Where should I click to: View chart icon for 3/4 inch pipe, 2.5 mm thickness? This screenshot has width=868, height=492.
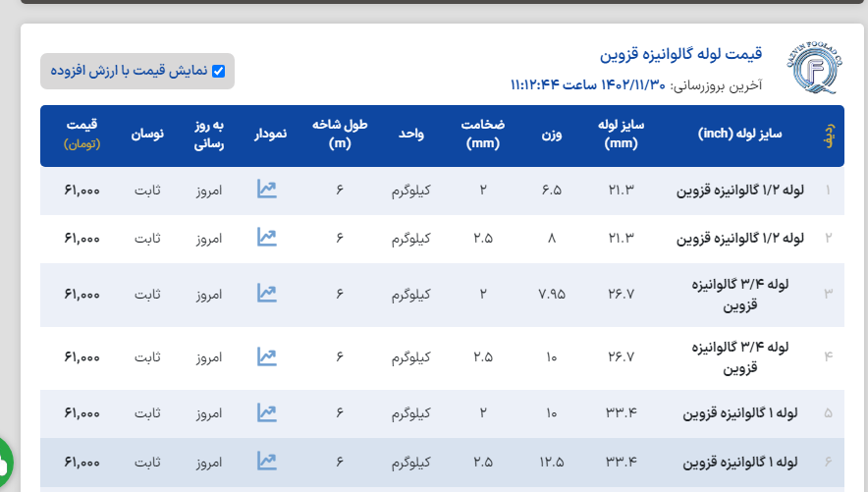tap(266, 356)
